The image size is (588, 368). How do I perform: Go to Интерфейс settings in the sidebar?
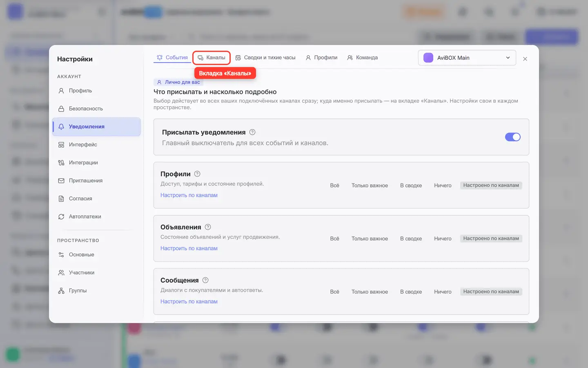click(96, 145)
